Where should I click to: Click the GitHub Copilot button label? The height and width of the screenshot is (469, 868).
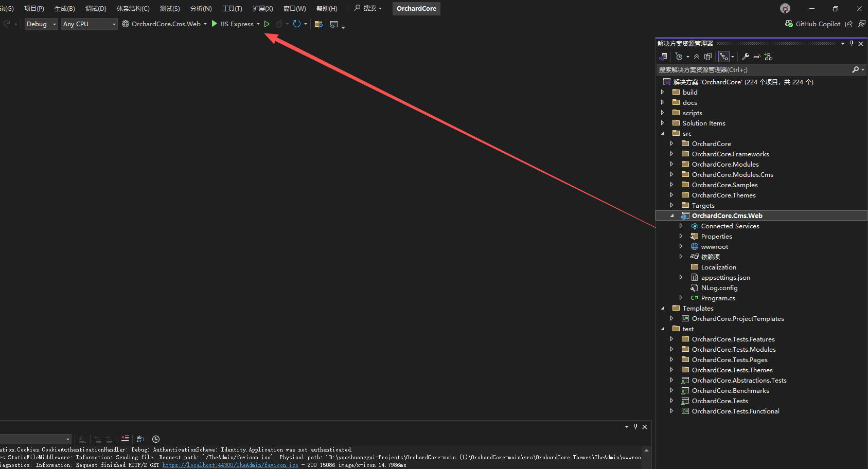click(x=818, y=24)
